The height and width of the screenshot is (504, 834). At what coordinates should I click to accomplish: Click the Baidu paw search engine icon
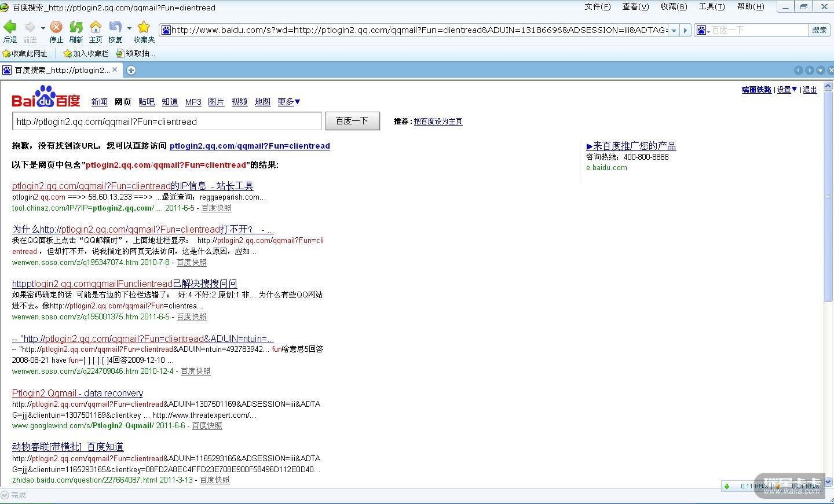tap(700, 30)
